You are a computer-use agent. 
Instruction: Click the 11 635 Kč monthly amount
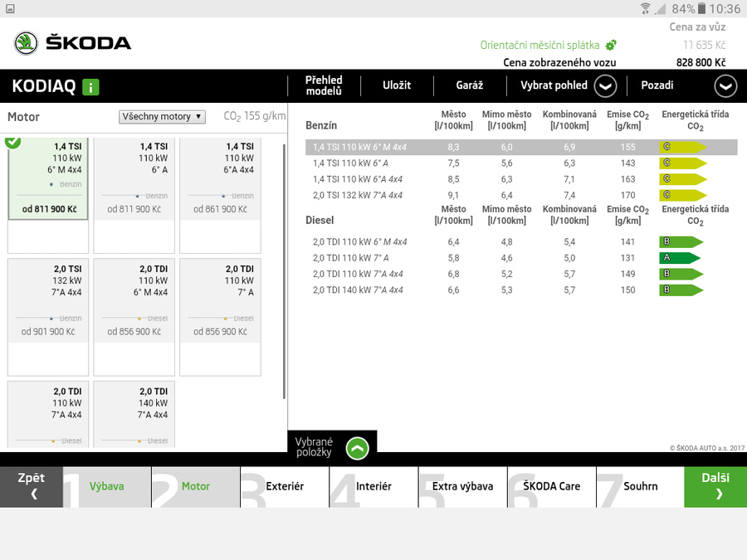pos(704,46)
